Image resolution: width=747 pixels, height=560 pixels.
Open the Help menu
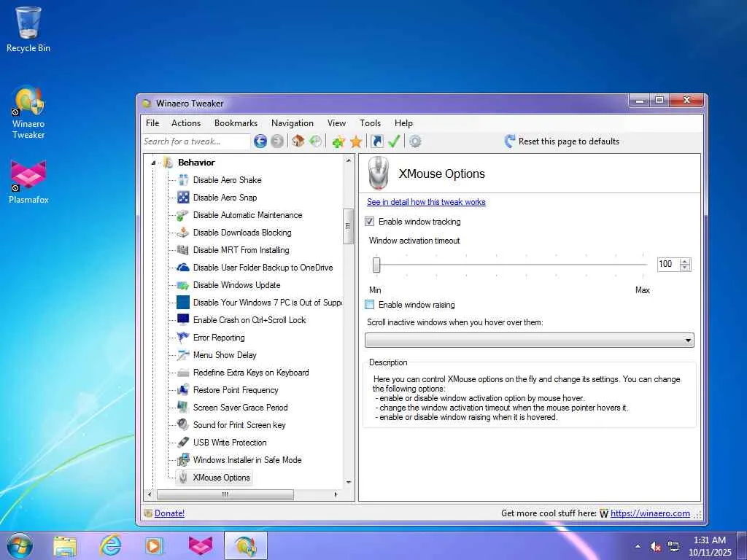[x=403, y=122]
